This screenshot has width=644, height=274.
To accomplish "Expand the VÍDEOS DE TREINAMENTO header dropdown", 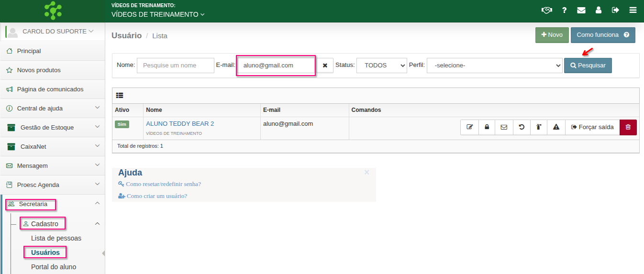I will click(158, 14).
